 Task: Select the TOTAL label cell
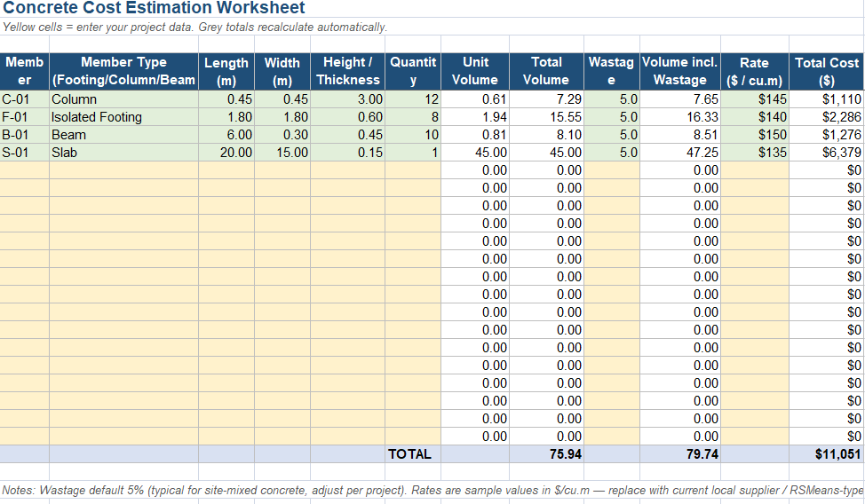(413, 453)
